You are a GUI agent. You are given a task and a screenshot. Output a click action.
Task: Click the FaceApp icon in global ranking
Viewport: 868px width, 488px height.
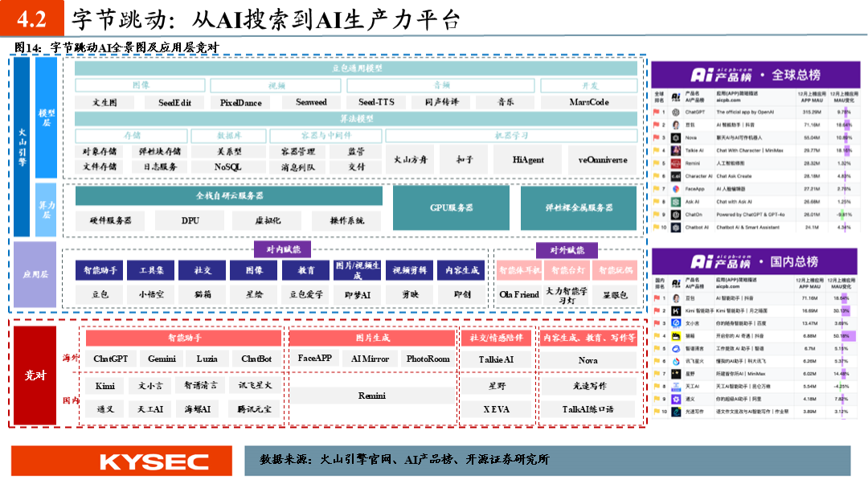pyautogui.click(x=676, y=189)
